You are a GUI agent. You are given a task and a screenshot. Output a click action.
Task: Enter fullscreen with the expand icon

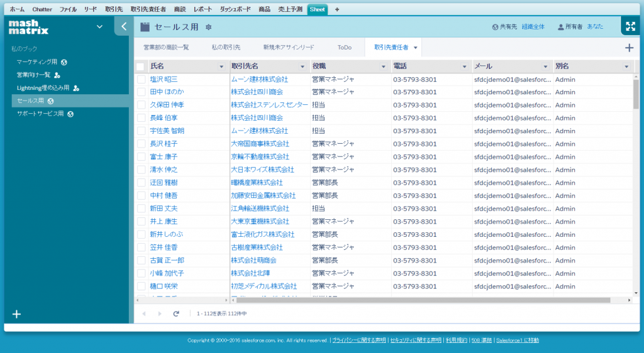coord(630,26)
